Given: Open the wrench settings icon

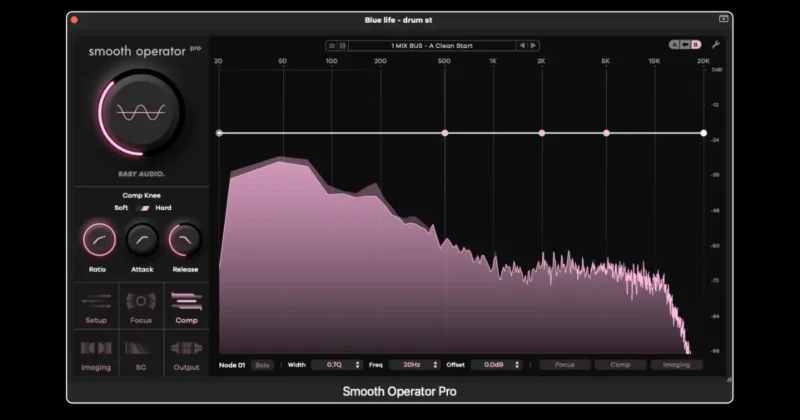Looking at the screenshot, I should pos(716,45).
